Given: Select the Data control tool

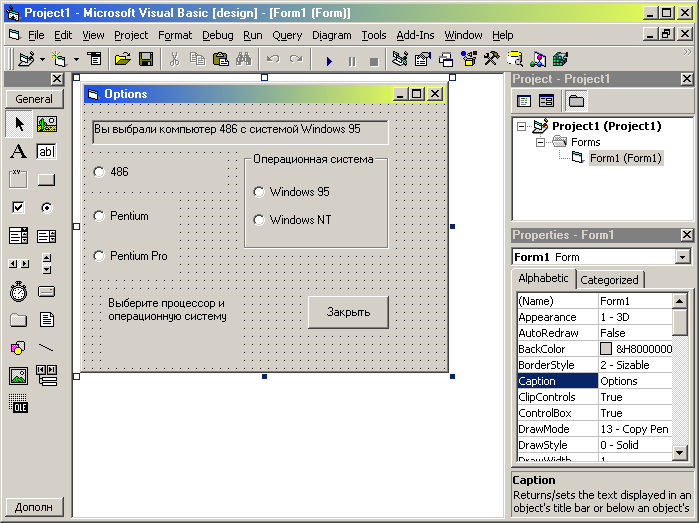Looking at the screenshot, I should tap(47, 376).
